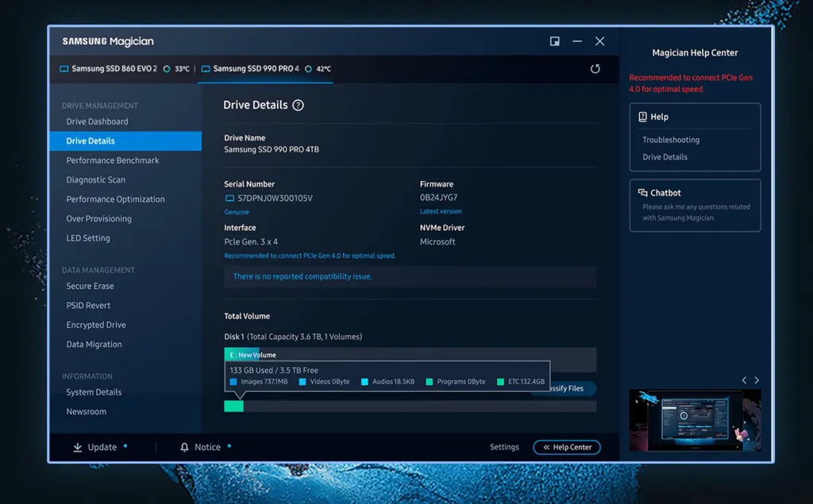813x504 pixels.
Task: Show the previous help slide with left chevron
Action: tap(744, 380)
